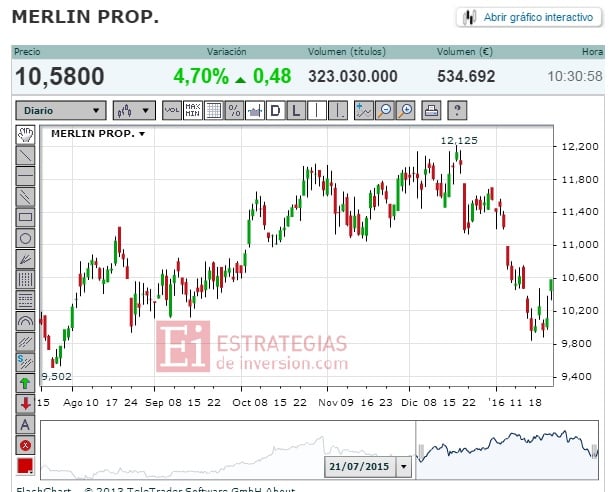Select the arcs drawing tool
This screenshot has width=609, height=492.
(x=25, y=321)
